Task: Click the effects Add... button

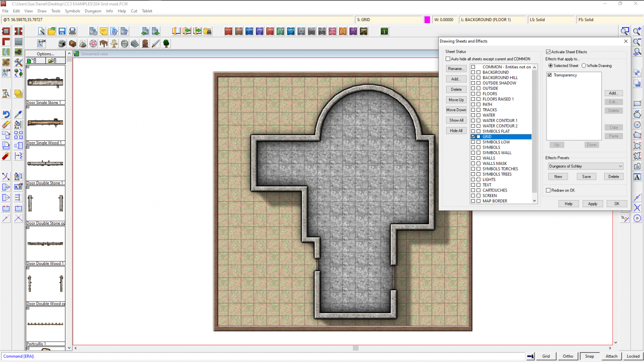Action: 614,93
